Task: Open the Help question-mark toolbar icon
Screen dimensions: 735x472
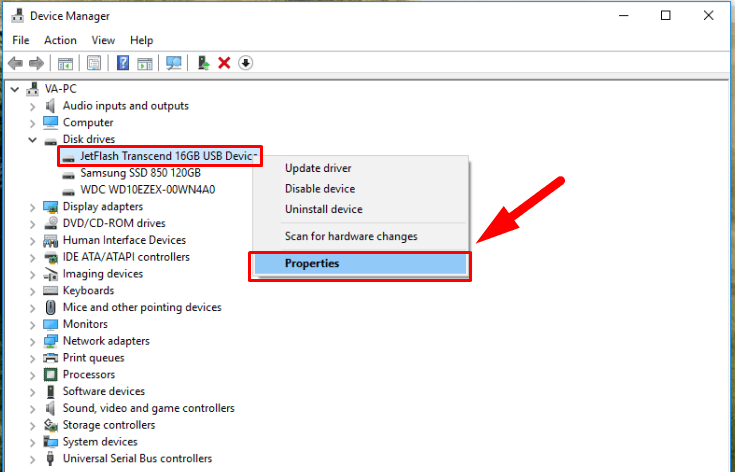Action: point(123,63)
